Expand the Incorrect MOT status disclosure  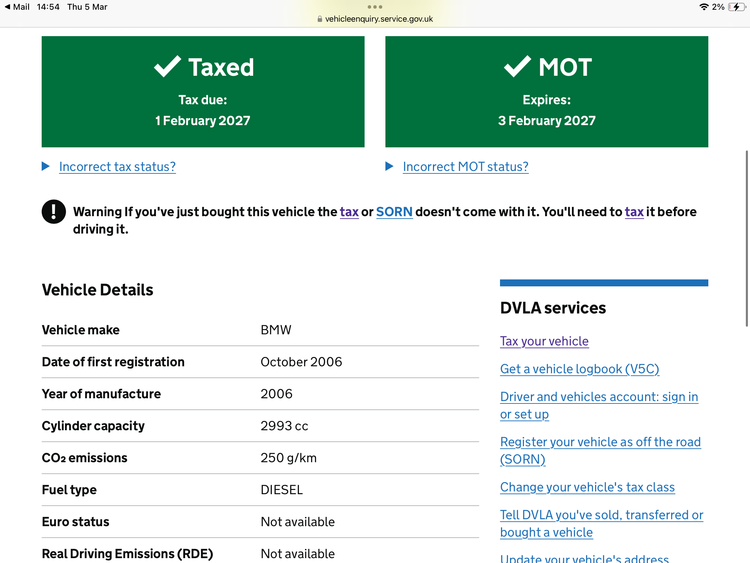point(465,167)
